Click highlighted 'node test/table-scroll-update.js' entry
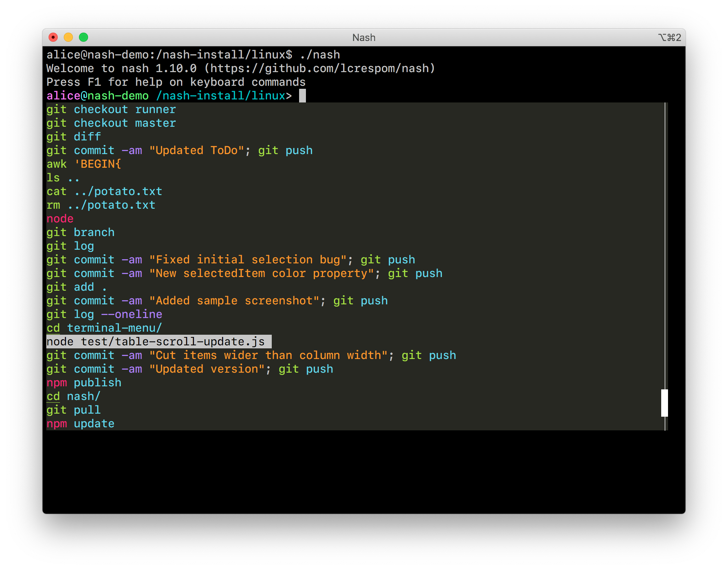Screen dimensions: 728x570 159,342
